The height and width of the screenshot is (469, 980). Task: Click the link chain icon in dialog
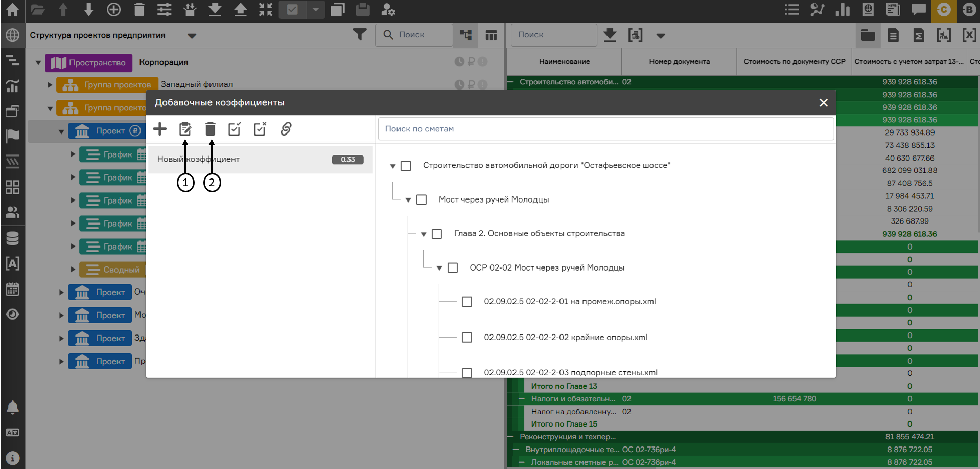click(x=286, y=129)
